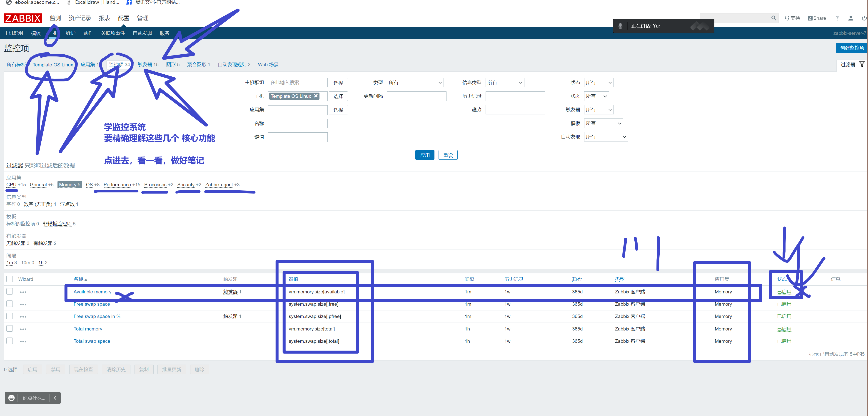Click 选择 next to 主机群组
Image resolution: width=868 pixels, height=416 pixels.
coord(338,83)
